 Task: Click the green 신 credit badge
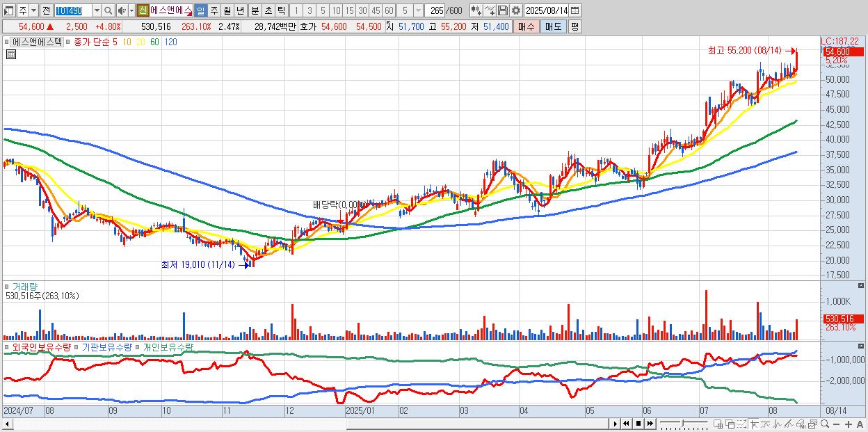(142, 10)
